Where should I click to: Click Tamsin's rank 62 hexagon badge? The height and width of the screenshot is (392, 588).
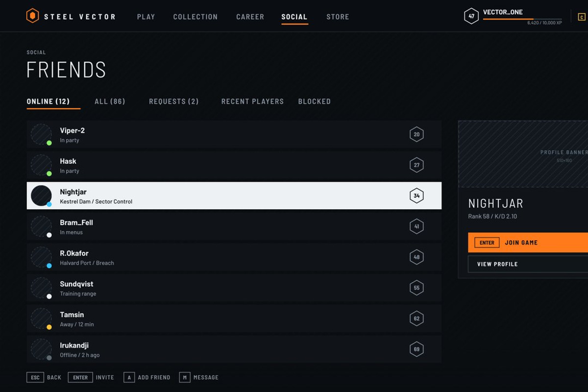(416, 318)
